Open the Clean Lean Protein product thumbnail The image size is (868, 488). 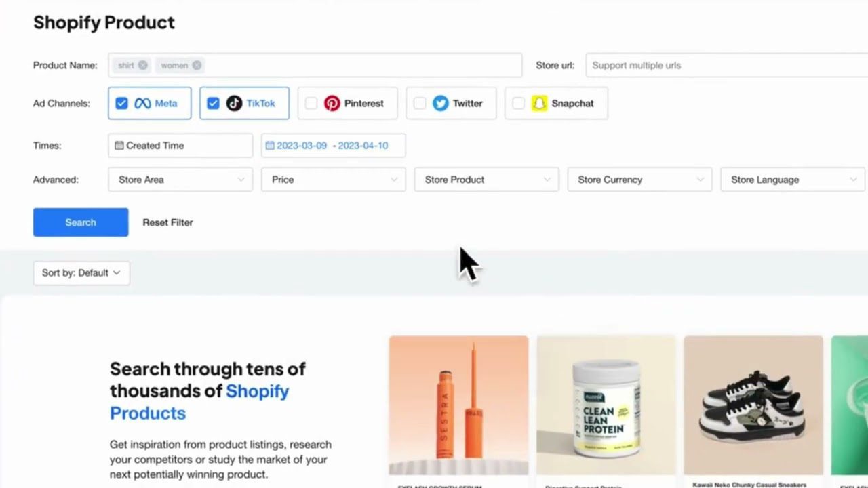[606, 405]
